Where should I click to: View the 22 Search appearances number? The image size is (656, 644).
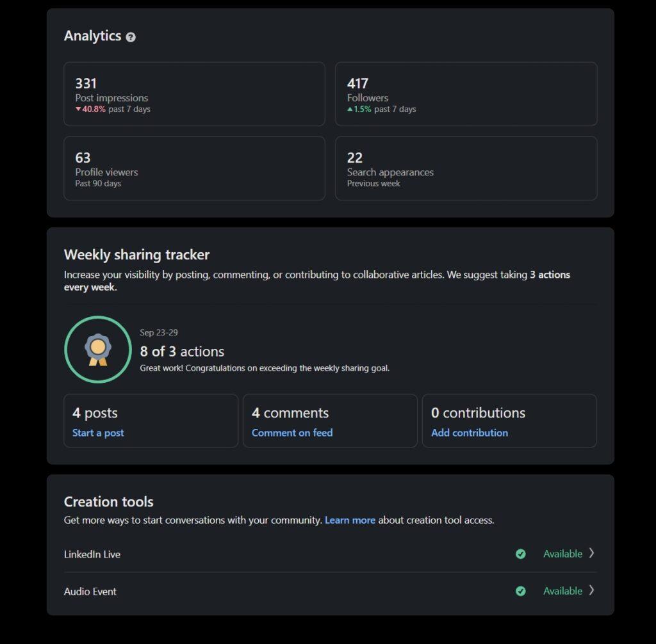click(355, 157)
